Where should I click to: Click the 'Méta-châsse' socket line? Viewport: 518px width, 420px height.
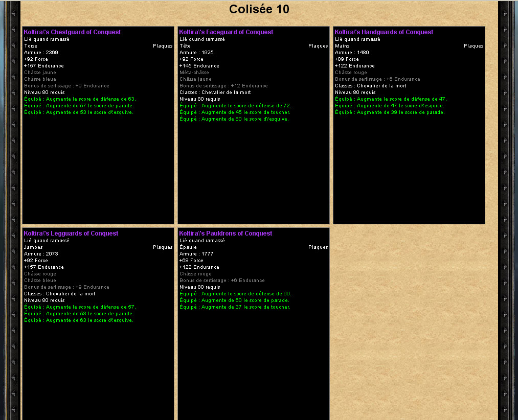click(194, 73)
